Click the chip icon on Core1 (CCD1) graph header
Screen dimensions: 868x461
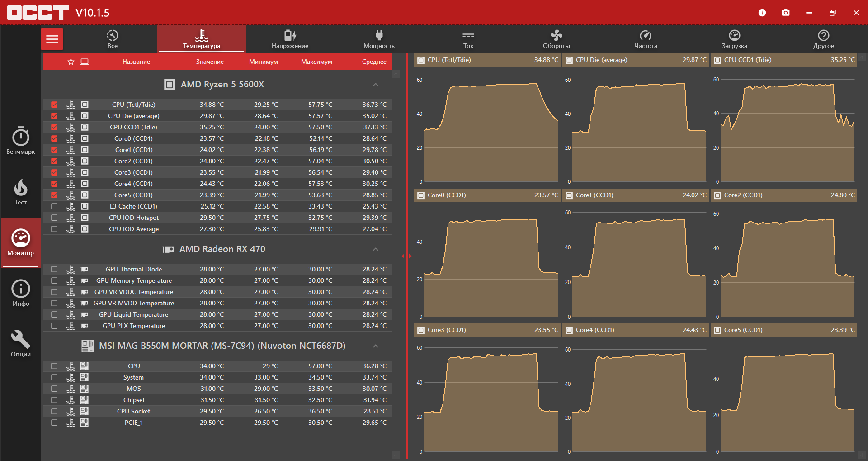(569, 195)
